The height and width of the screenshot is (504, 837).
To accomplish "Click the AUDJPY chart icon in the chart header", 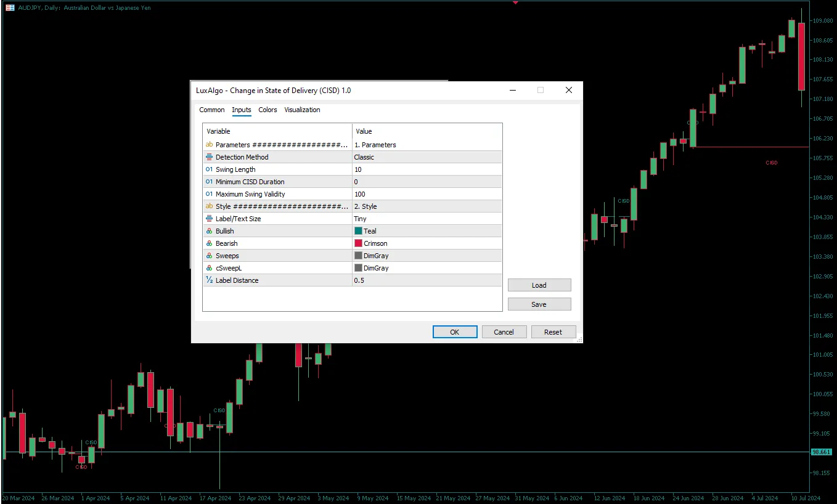I will coord(10,8).
